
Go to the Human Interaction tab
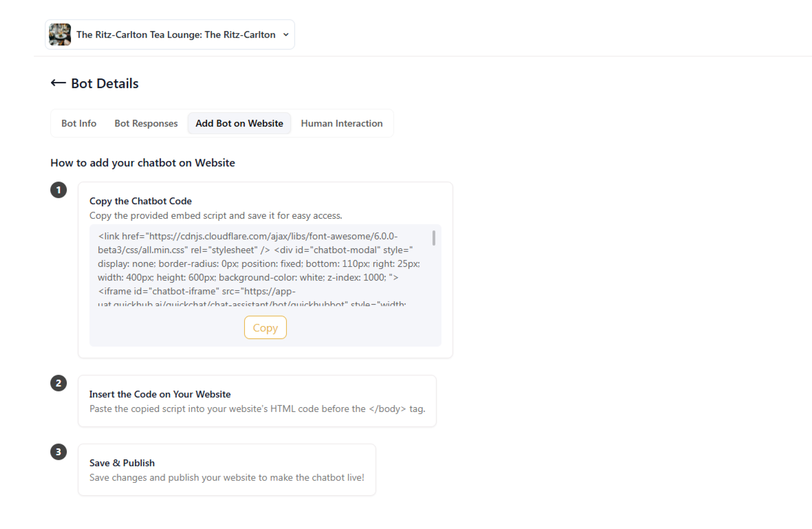coord(341,123)
